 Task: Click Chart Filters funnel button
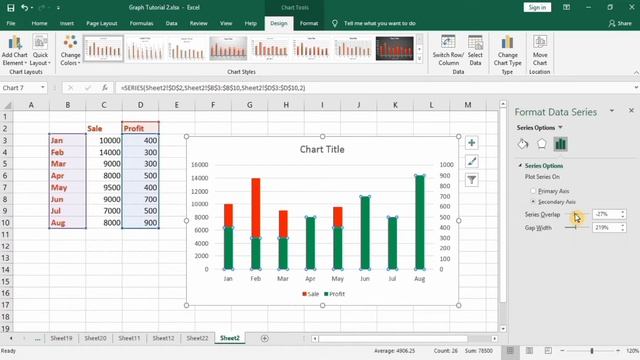click(471, 180)
